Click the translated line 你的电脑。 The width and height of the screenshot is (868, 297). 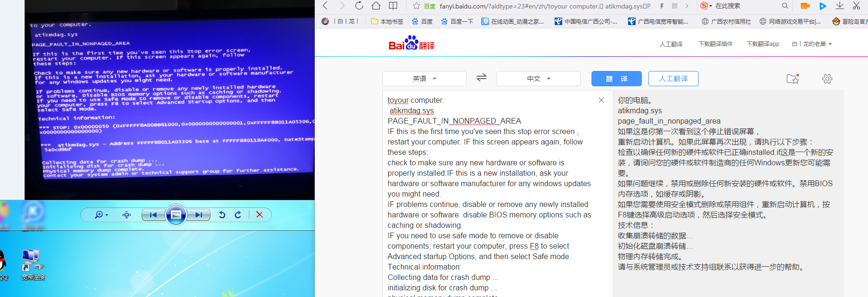pyautogui.click(x=635, y=100)
